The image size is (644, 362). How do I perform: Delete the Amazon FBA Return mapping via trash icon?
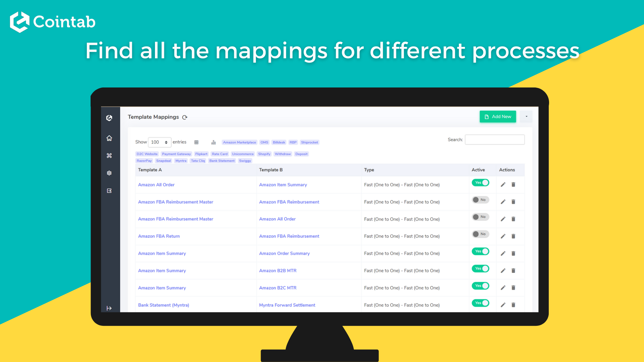point(513,236)
